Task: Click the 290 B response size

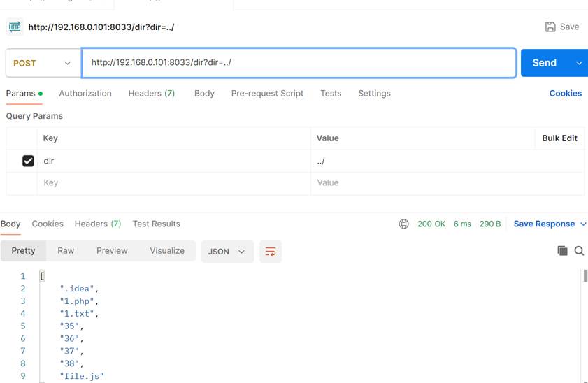Action: coord(490,224)
